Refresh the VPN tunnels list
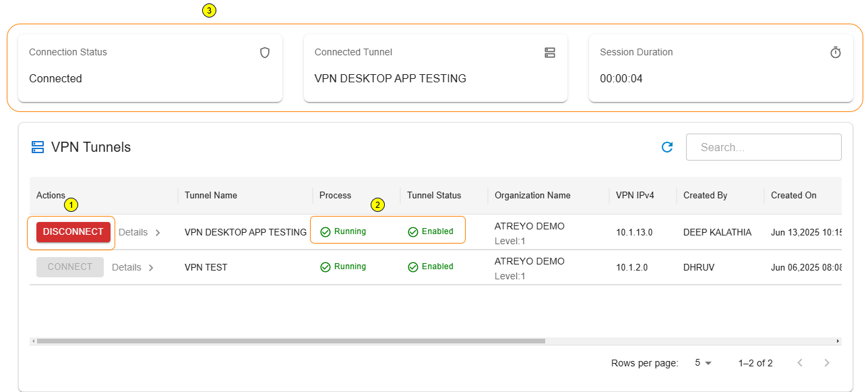Viewport: 868px width, 392px height. pyautogui.click(x=667, y=147)
